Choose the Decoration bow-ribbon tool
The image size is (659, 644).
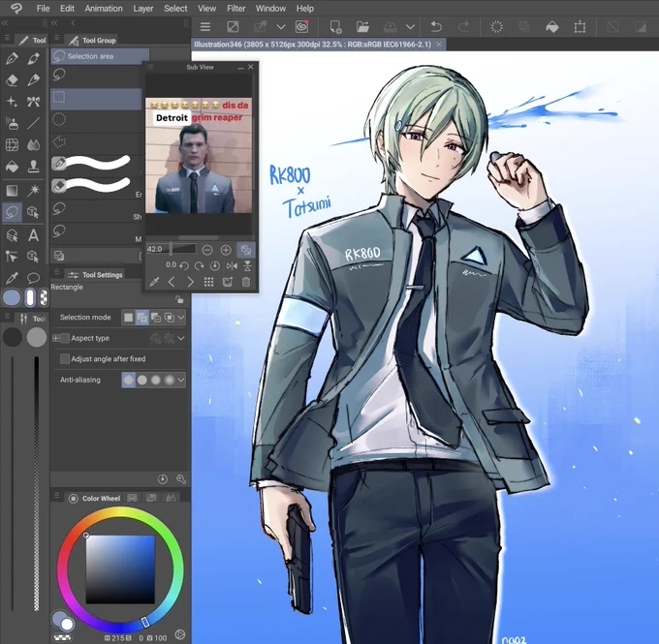(x=33, y=102)
